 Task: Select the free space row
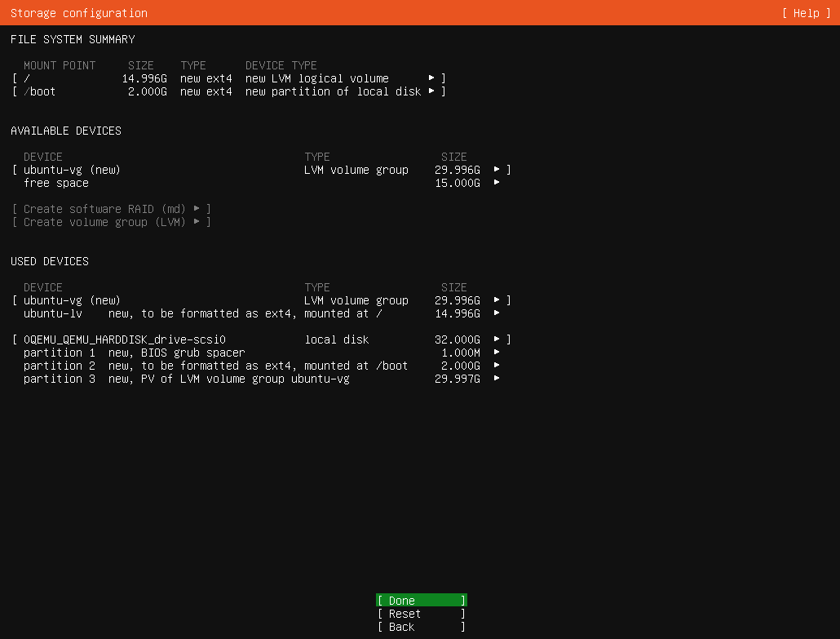[x=262, y=183]
